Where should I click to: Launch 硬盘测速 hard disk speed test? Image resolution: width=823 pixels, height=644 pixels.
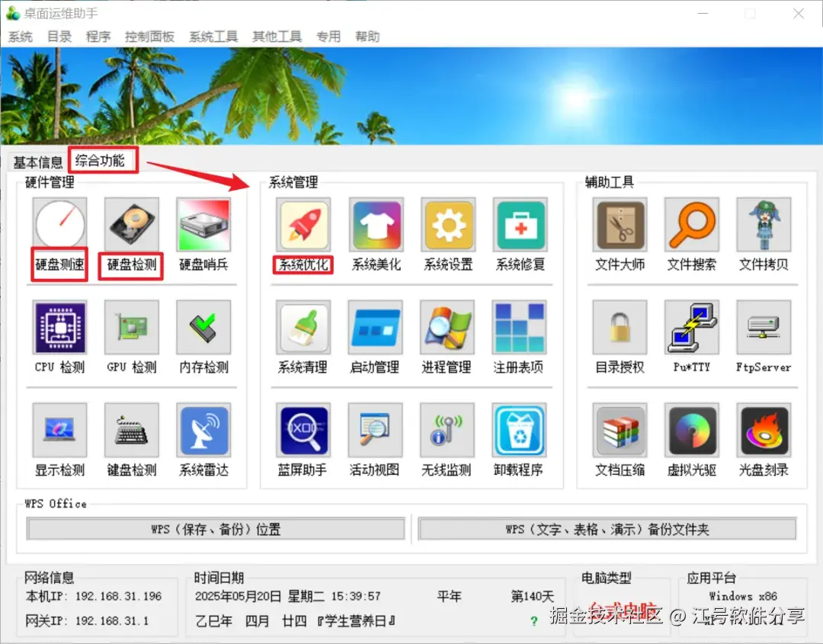pyautogui.click(x=59, y=225)
